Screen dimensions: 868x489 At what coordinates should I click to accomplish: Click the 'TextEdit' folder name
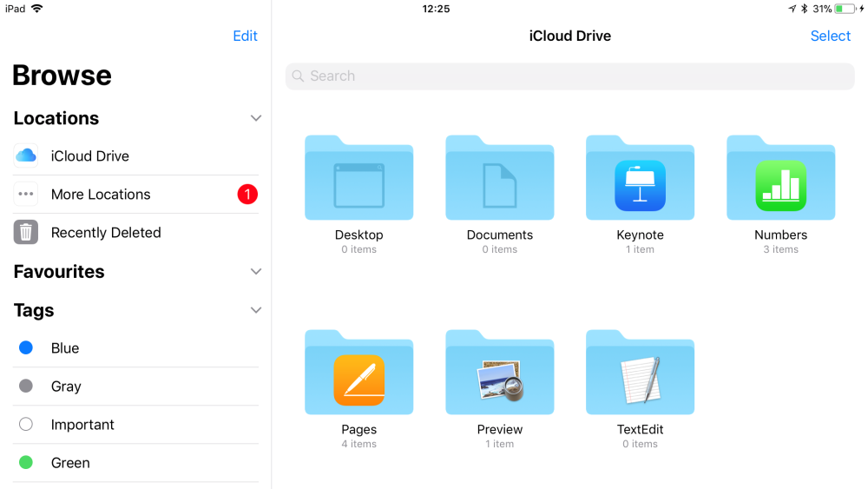[x=640, y=429]
